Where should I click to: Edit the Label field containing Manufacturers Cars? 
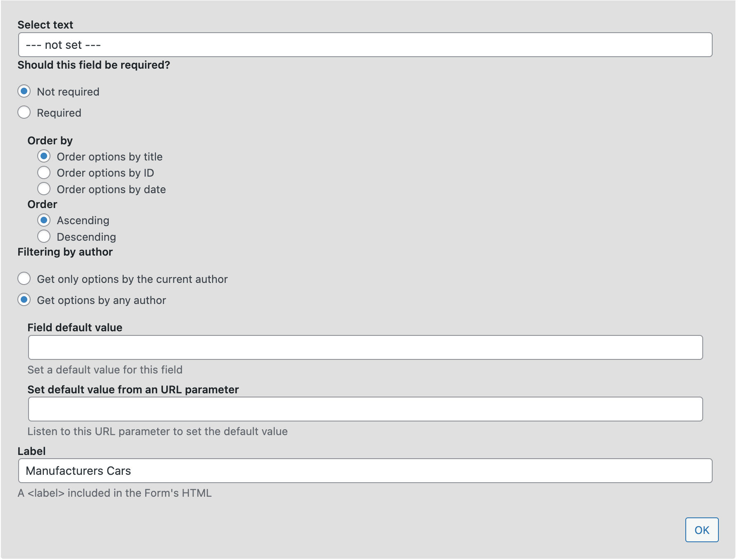[x=365, y=471]
